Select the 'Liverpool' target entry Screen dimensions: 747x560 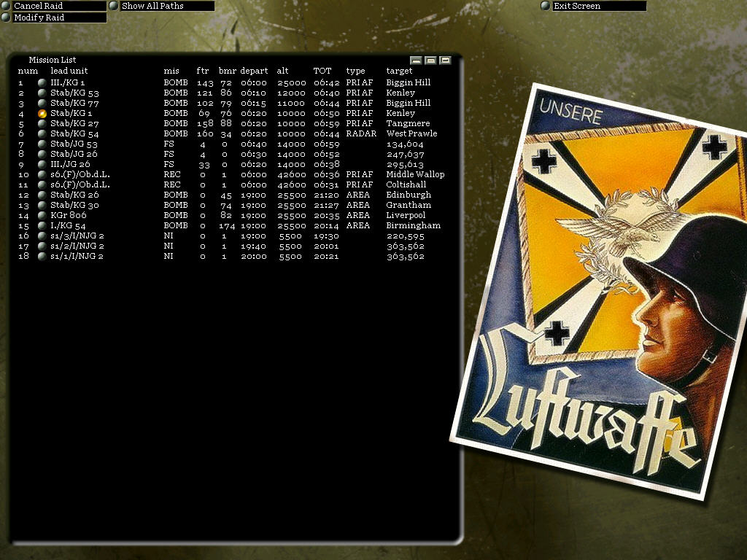(406, 215)
